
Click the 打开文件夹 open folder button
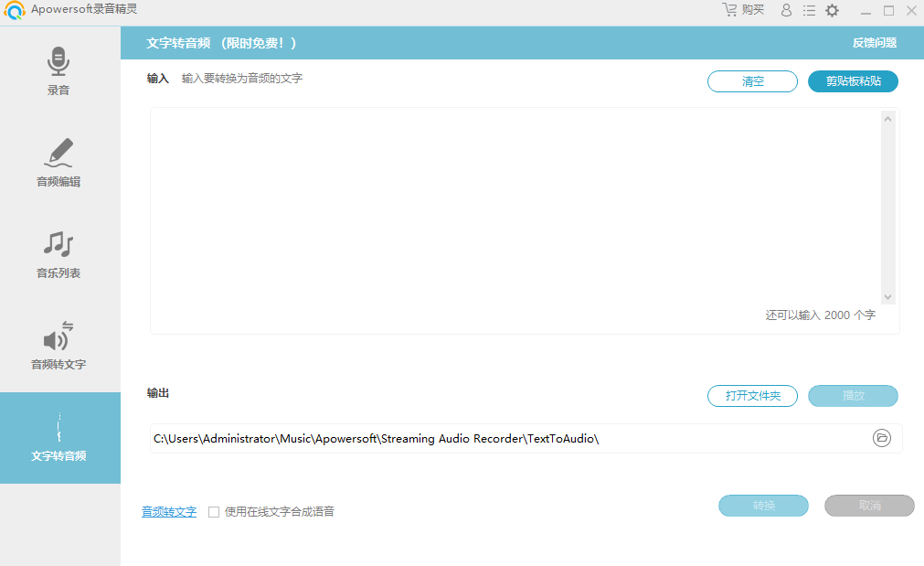[x=752, y=396]
